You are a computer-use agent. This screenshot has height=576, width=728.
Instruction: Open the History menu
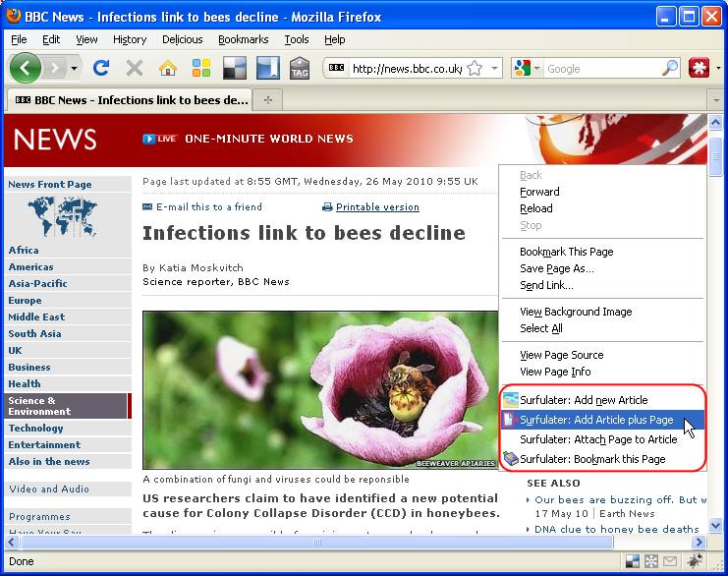point(130,39)
